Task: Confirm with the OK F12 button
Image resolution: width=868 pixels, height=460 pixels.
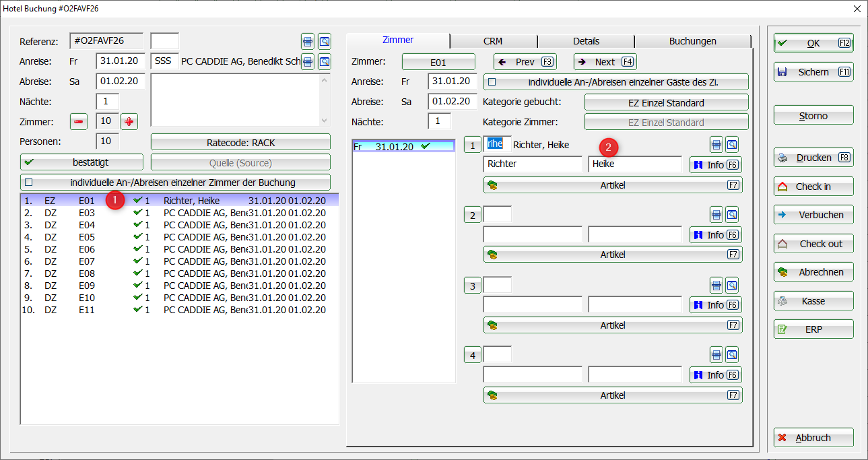Action: (813, 43)
